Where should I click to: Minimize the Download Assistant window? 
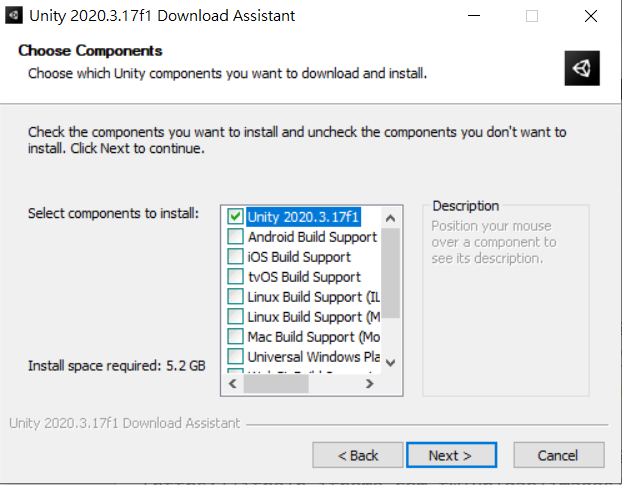point(474,16)
